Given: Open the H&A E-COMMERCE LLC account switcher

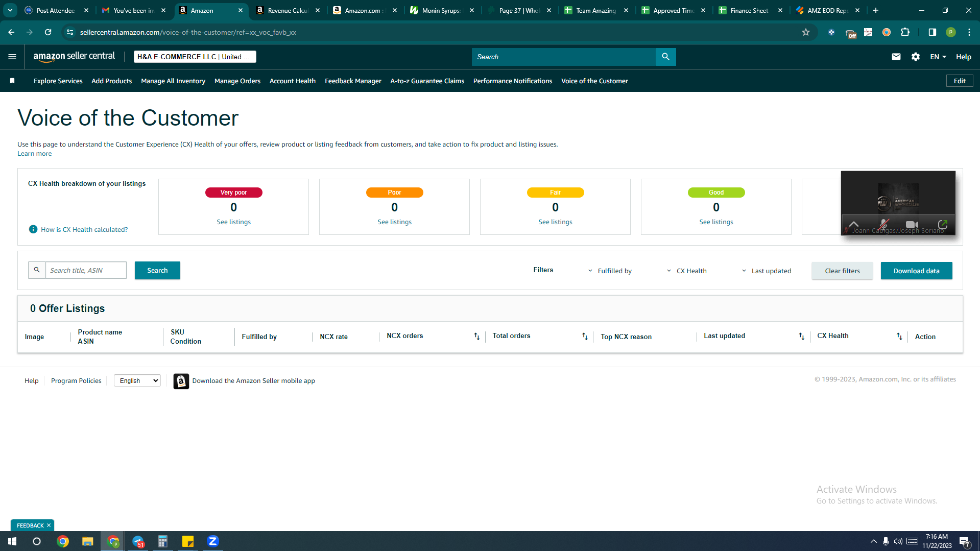Looking at the screenshot, I should click(195, 57).
